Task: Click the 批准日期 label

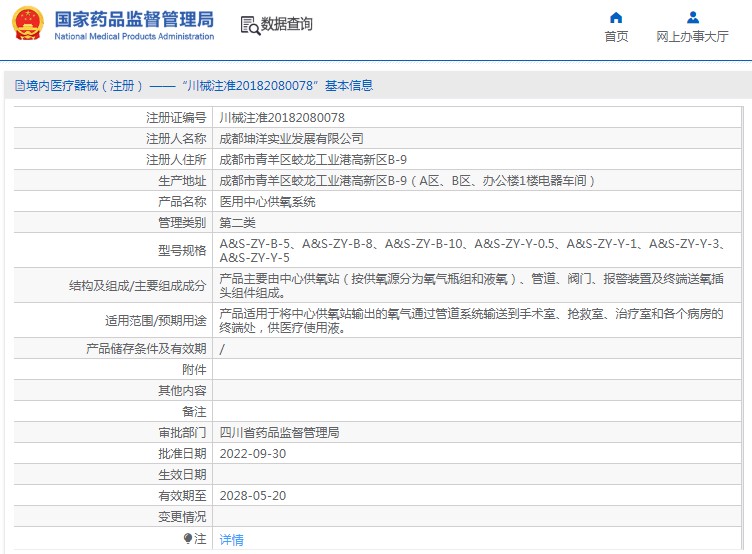Action: point(182,454)
